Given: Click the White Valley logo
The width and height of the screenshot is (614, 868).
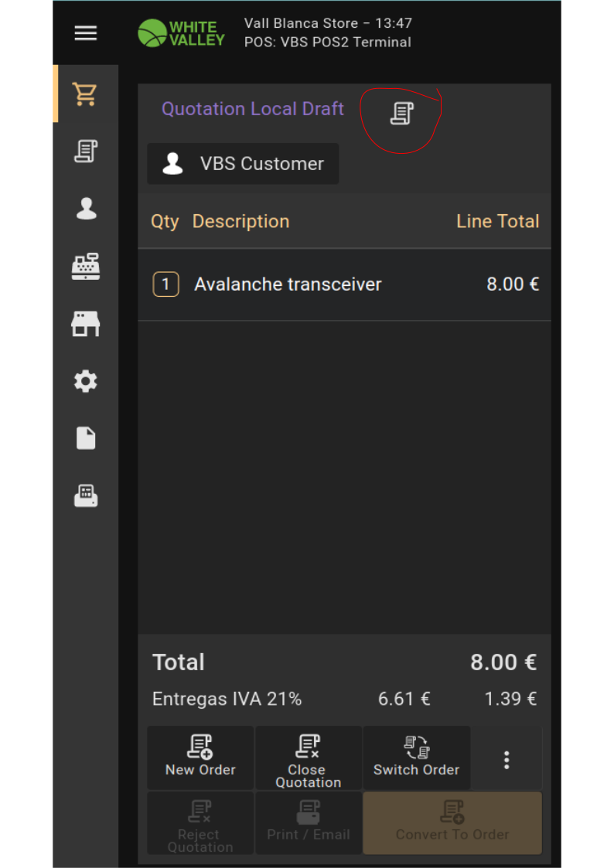Looking at the screenshot, I should pyautogui.click(x=182, y=33).
